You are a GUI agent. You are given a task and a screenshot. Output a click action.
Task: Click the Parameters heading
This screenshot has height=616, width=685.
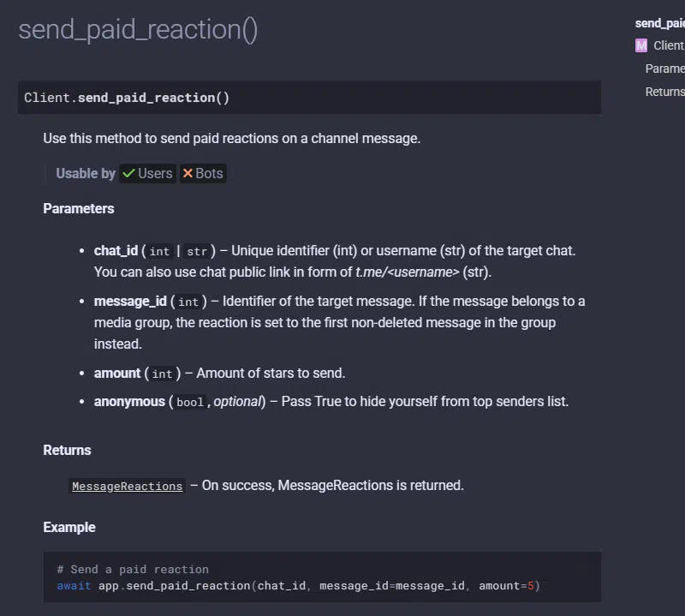point(79,208)
